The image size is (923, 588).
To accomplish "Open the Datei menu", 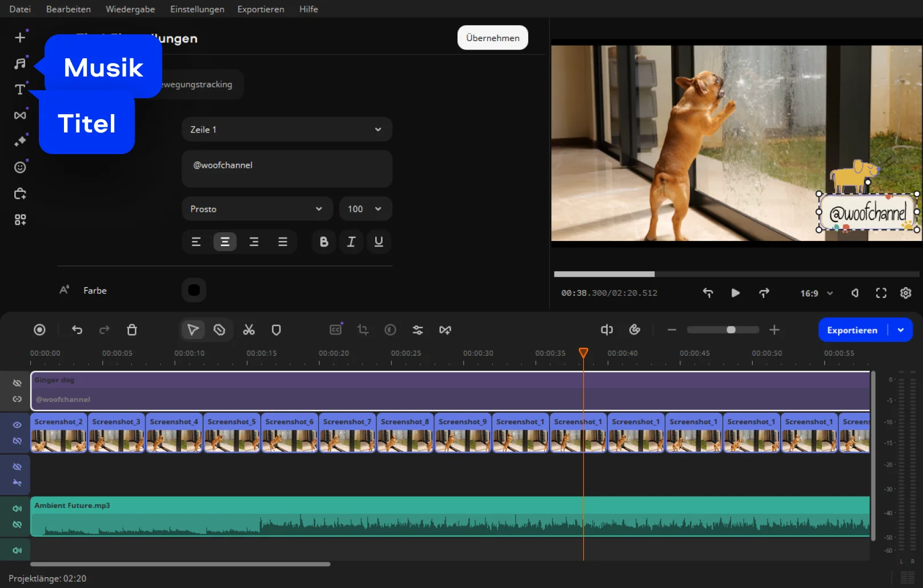I will pos(20,9).
